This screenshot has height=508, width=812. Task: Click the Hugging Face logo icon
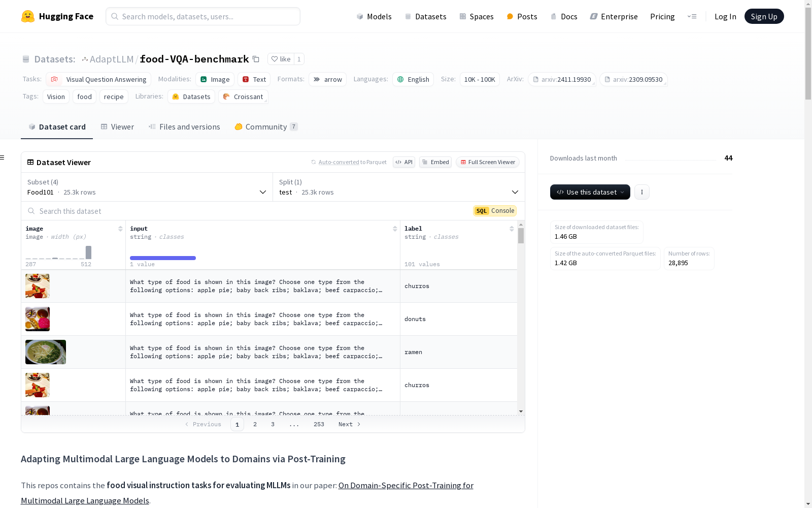(x=28, y=16)
